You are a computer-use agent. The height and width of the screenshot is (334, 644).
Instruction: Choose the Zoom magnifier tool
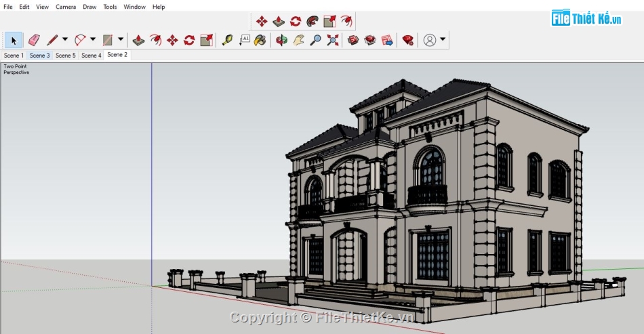(x=315, y=40)
